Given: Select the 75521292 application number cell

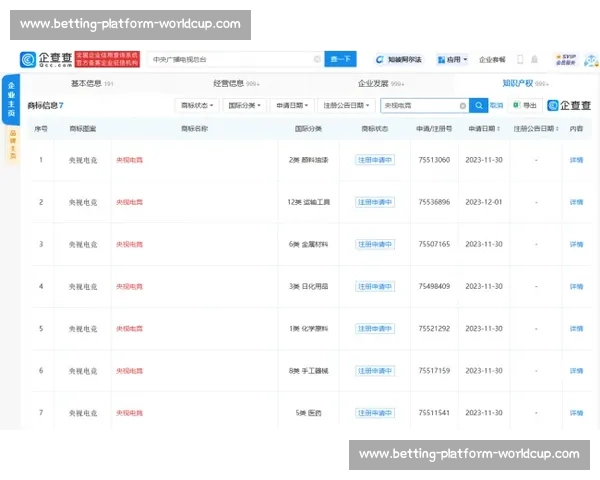Looking at the screenshot, I should coord(434,328).
